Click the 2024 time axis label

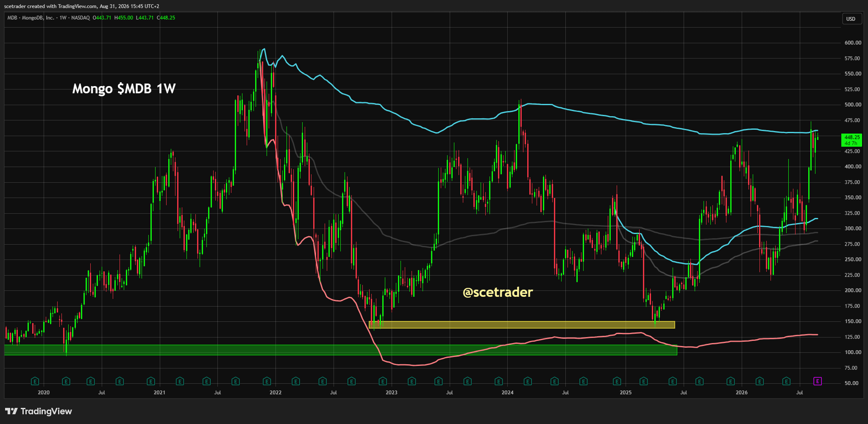[x=507, y=393]
